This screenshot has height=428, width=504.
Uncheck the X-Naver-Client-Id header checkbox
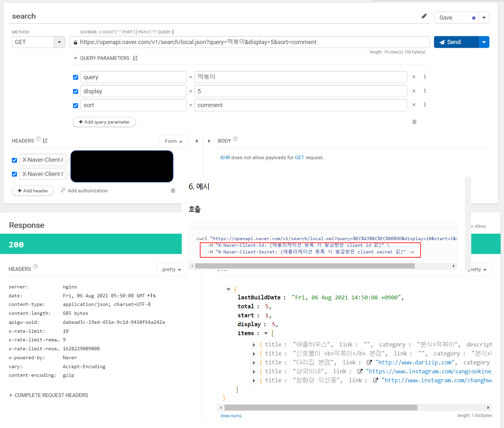(x=15, y=160)
